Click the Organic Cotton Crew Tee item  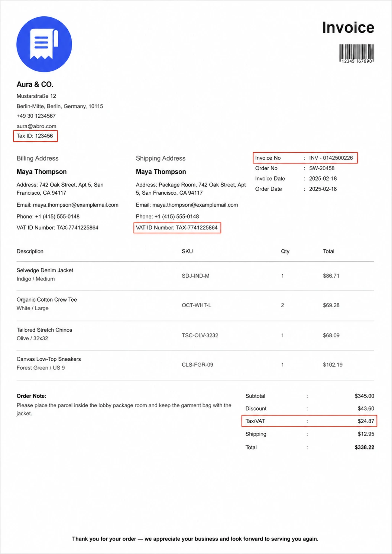(47, 300)
